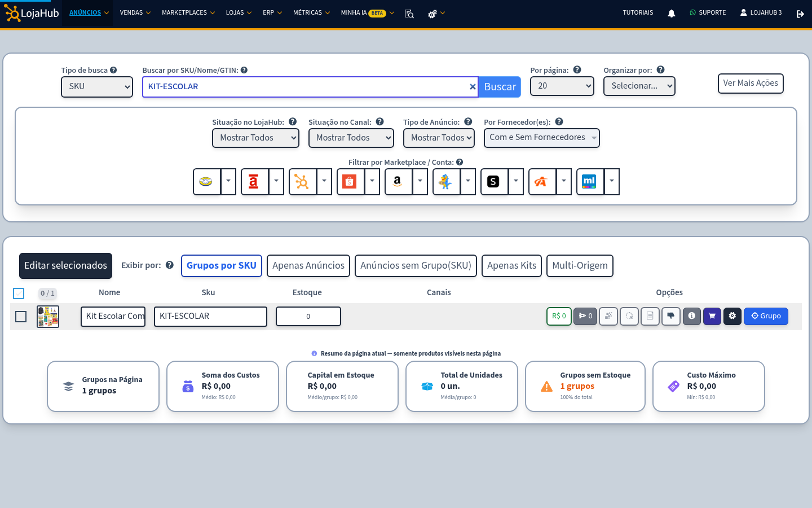
Task: Clear search field with the X icon
Action: tap(473, 87)
